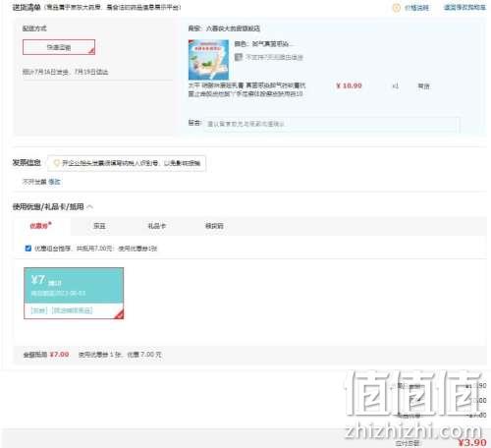Click the invoice notice lightbulb icon

pos(56,163)
